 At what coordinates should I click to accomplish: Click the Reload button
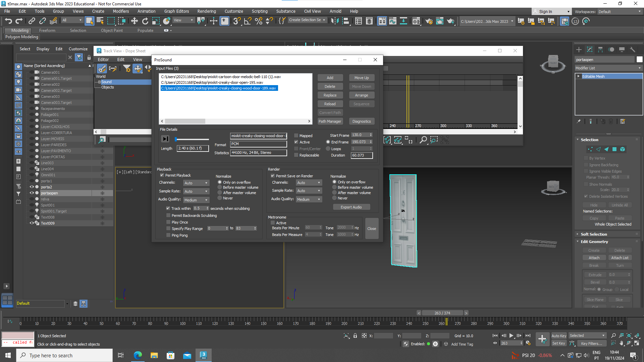(x=330, y=104)
